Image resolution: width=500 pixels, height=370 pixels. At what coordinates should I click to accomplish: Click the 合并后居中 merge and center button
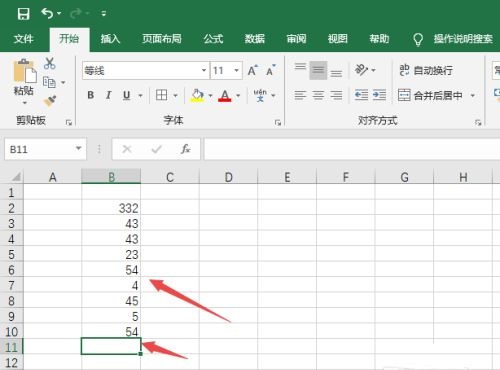pyautogui.click(x=430, y=96)
